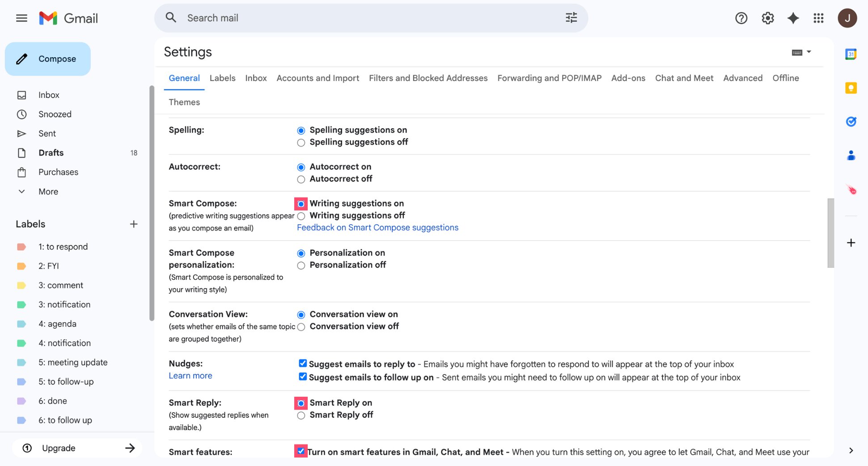Open Google Tasks in the side panel

click(x=851, y=122)
